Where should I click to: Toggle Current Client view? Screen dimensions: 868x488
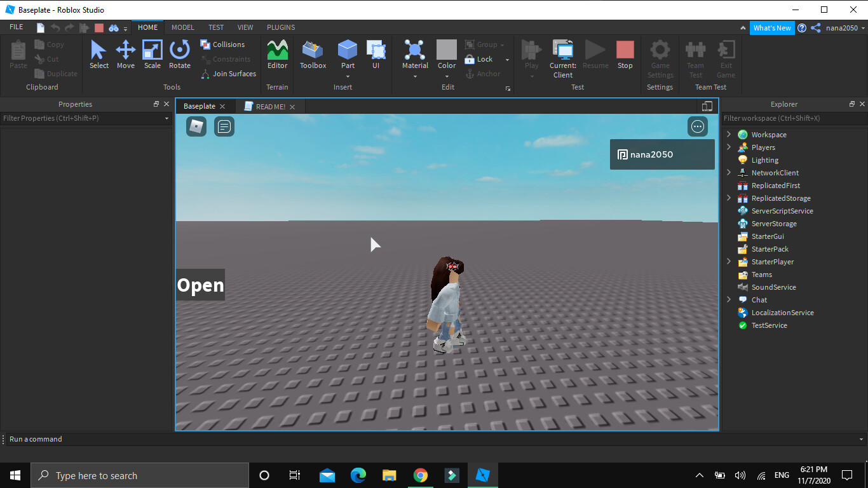coord(562,57)
